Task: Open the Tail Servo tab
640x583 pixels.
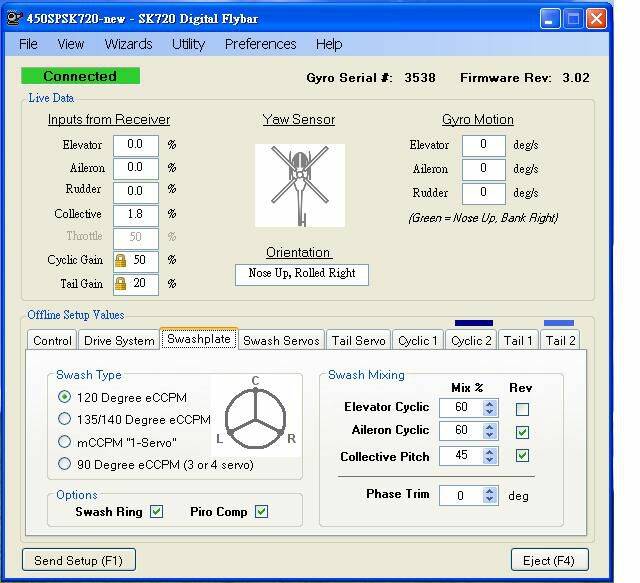Action: [x=358, y=340]
